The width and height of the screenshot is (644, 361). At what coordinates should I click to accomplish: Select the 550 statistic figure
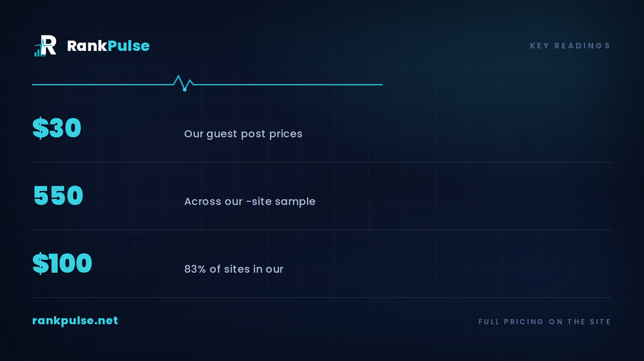pyautogui.click(x=58, y=195)
